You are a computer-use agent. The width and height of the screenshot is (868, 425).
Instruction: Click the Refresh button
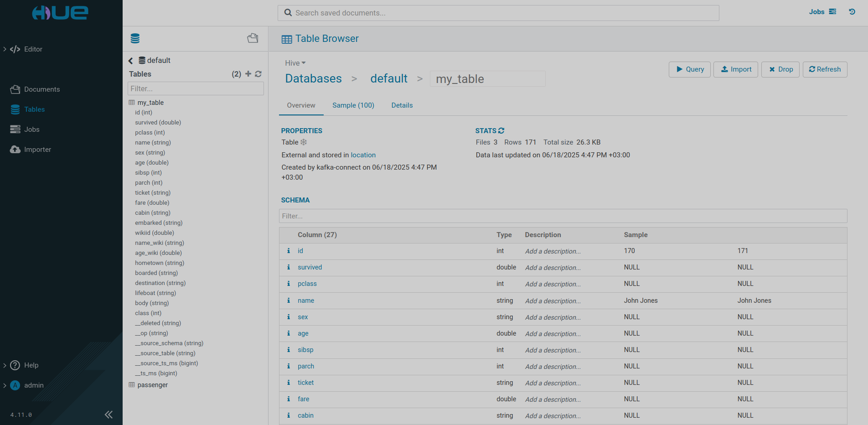(825, 69)
